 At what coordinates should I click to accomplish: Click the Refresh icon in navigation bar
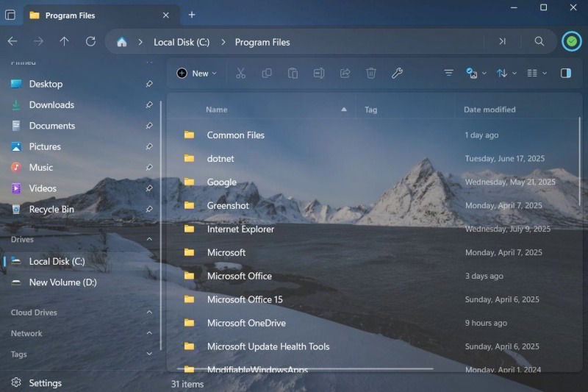(90, 42)
